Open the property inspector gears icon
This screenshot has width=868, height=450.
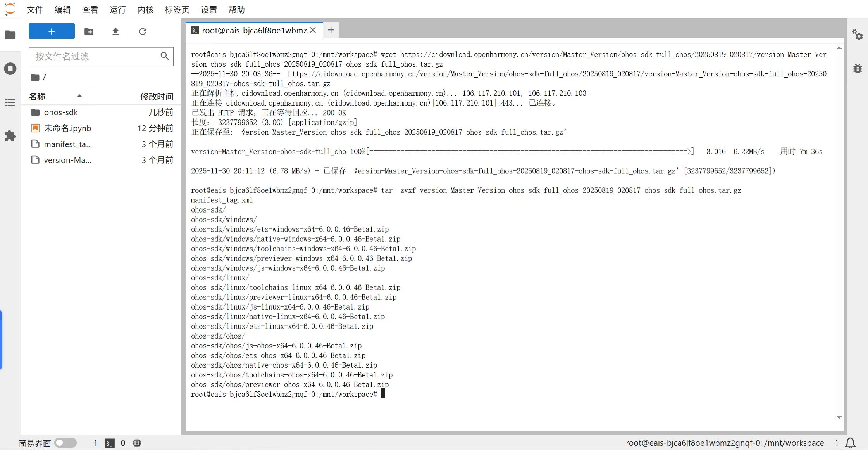857,35
